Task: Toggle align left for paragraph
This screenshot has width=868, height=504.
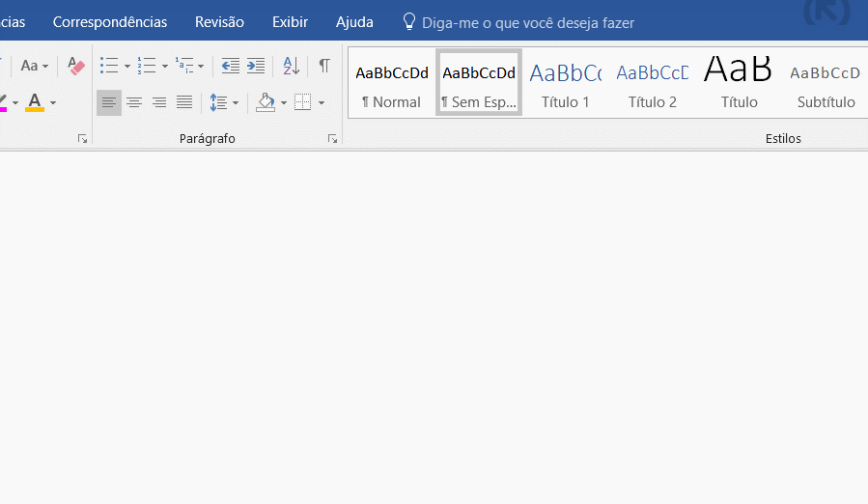Action: click(109, 102)
